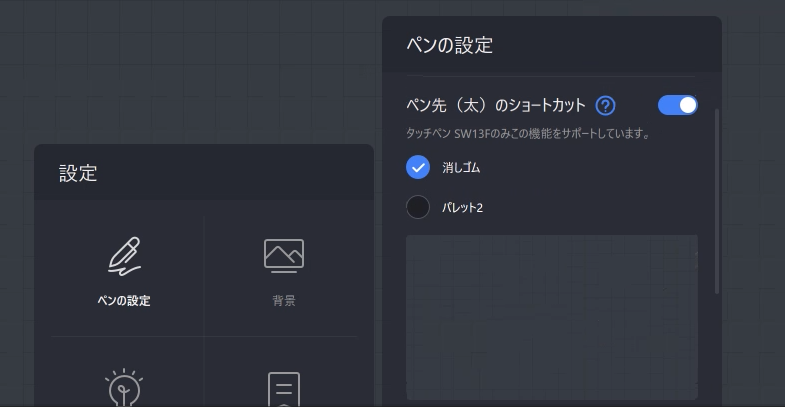
Task: Click the pen settings panel scrollbar
Action: pos(716,200)
